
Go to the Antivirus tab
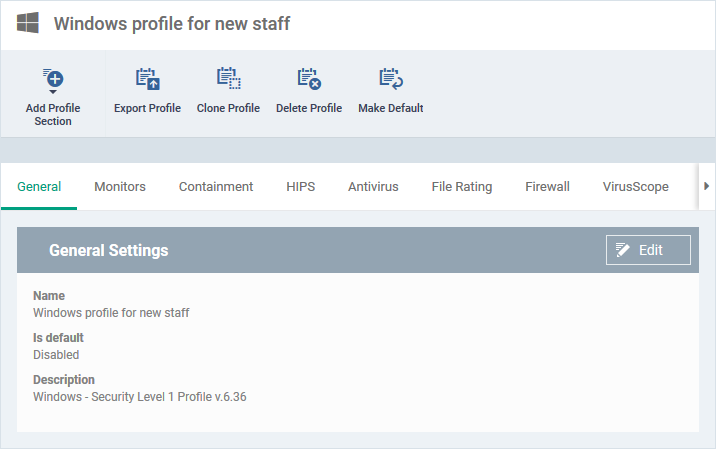(x=373, y=186)
